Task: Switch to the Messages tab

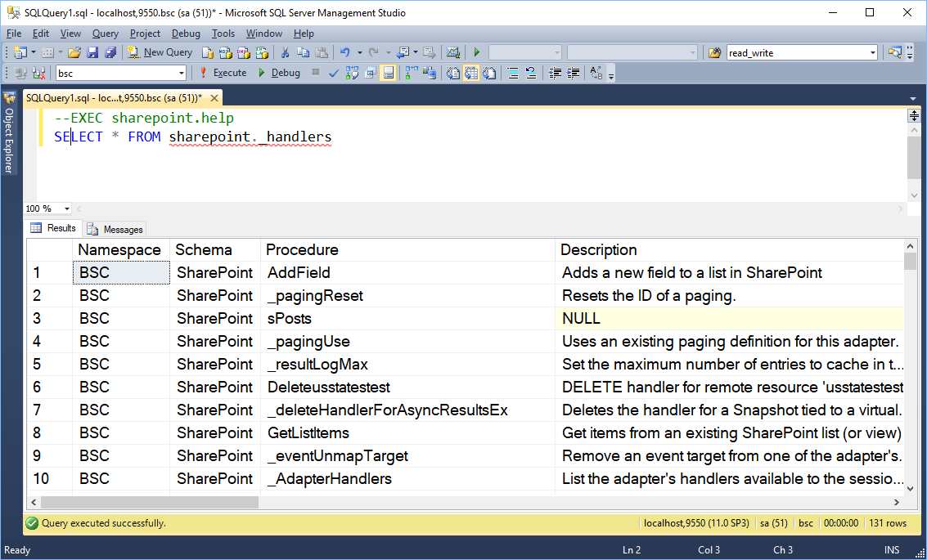Action: pos(115,229)
